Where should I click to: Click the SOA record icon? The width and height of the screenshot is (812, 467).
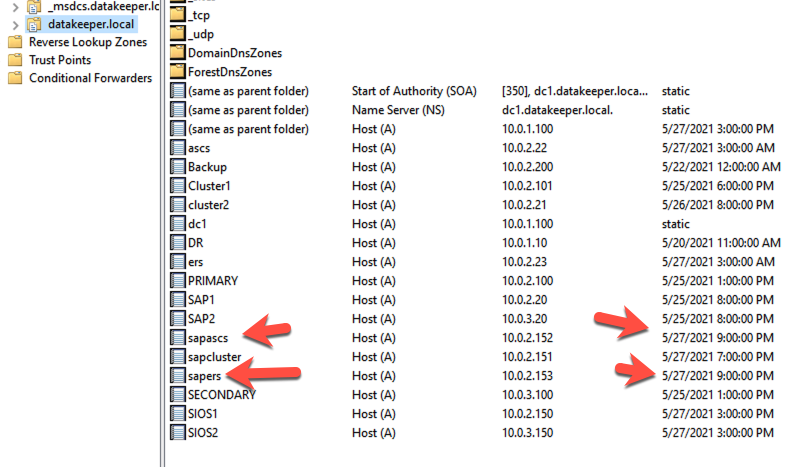pyautogui.click(x=178, y=91)
